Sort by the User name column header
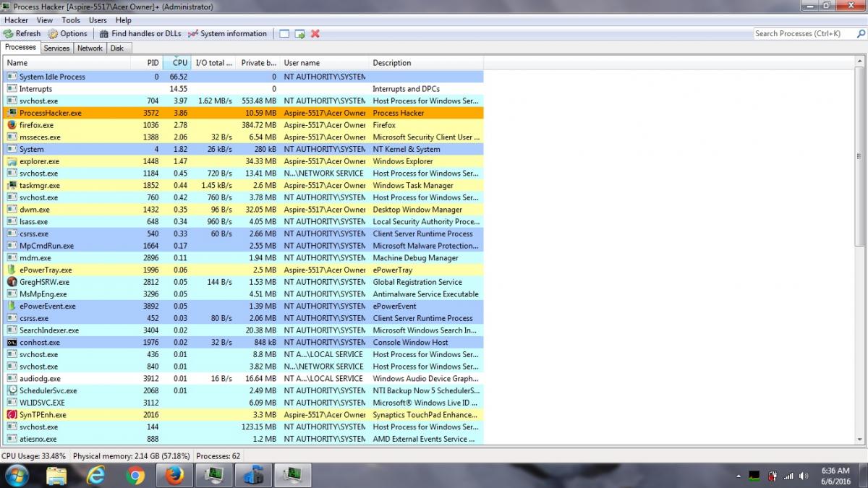Viewport: 868px width, 488px height. tap(325, 63)
